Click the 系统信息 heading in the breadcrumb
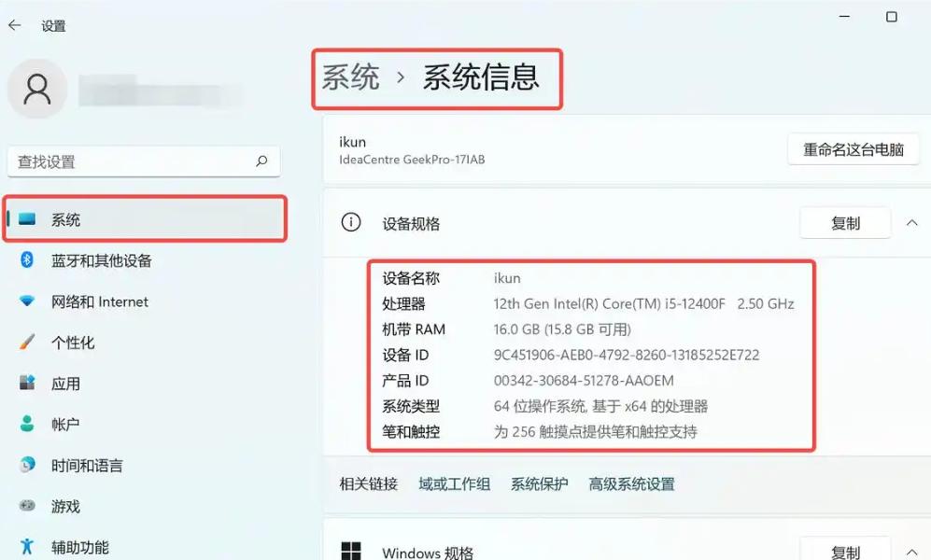 (481, 77)
